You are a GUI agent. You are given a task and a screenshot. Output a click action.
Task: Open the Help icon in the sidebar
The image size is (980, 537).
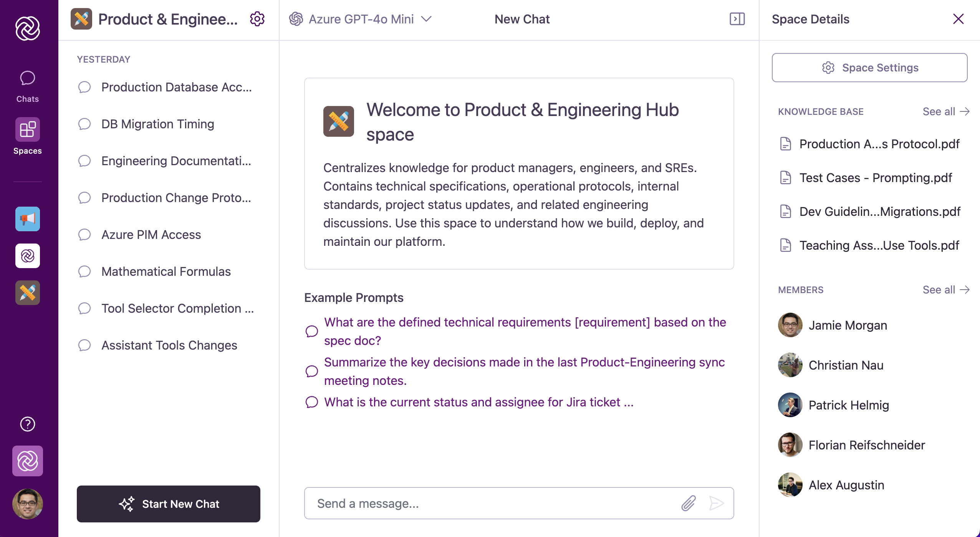[27, 424]
